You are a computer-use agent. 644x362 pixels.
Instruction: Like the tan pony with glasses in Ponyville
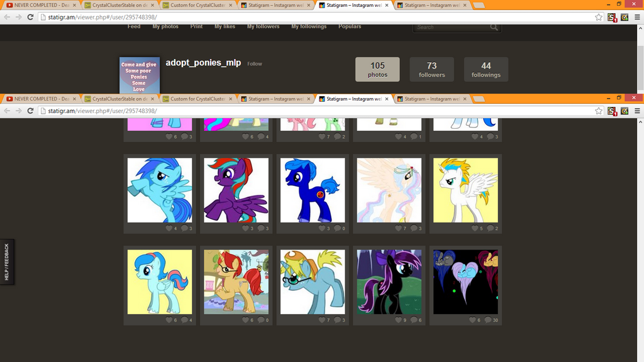click(x=245, y=320)
